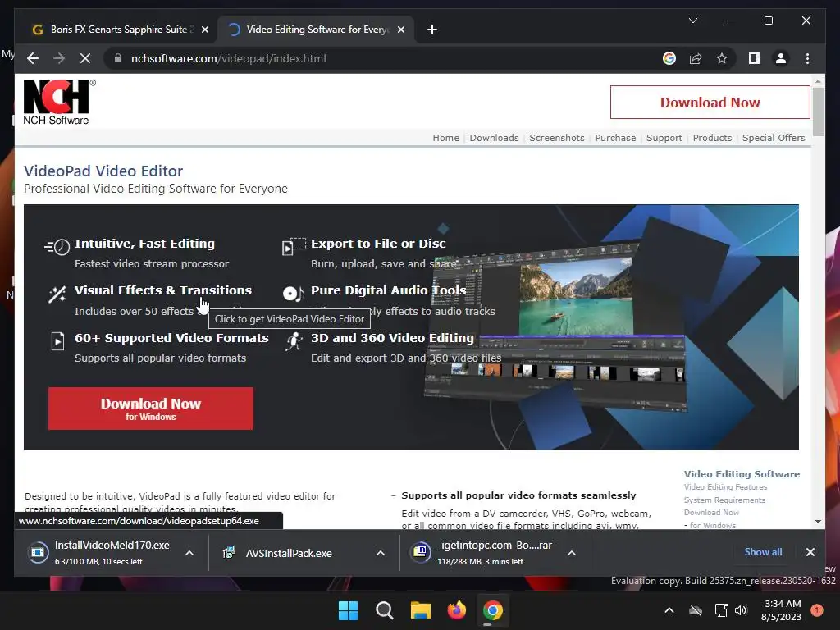
Task: Click the Google icon in address bar
Action: click(x=669, y=58)
